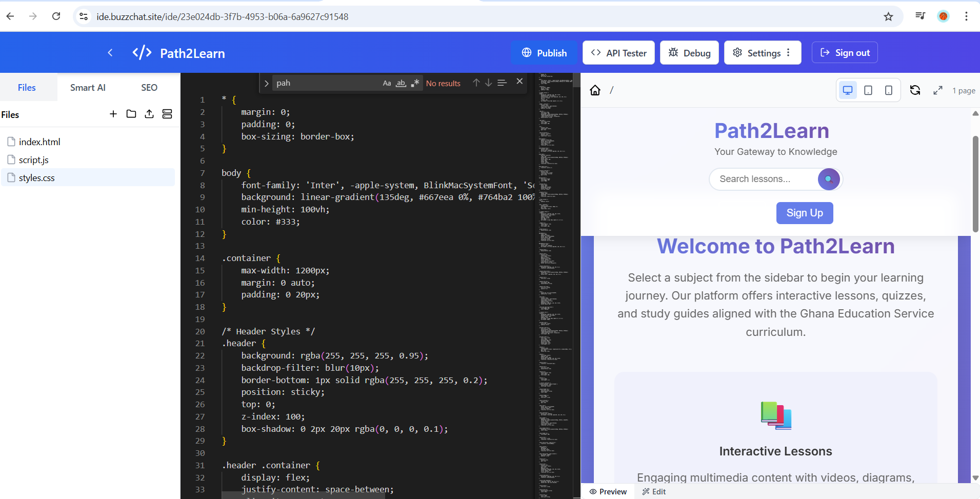Click the round search button in preview
The height and width of the screenshot is (499, 980).
coord(829,179)
